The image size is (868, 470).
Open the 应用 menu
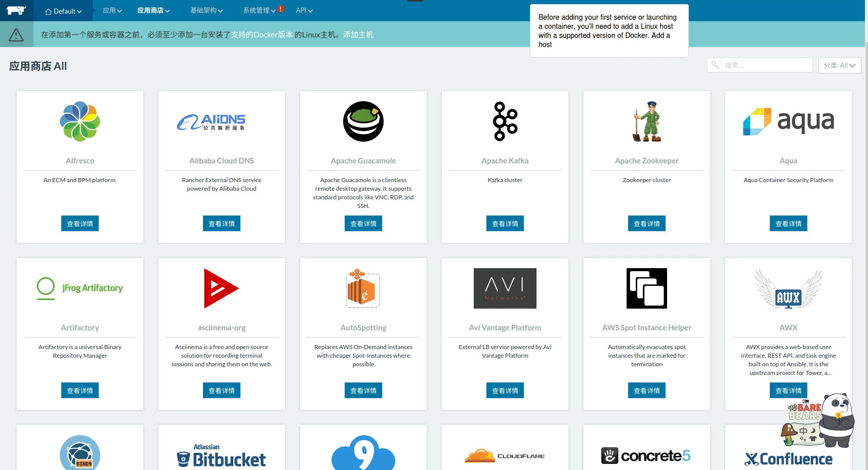pyautogui.click(x=112, y=11)
